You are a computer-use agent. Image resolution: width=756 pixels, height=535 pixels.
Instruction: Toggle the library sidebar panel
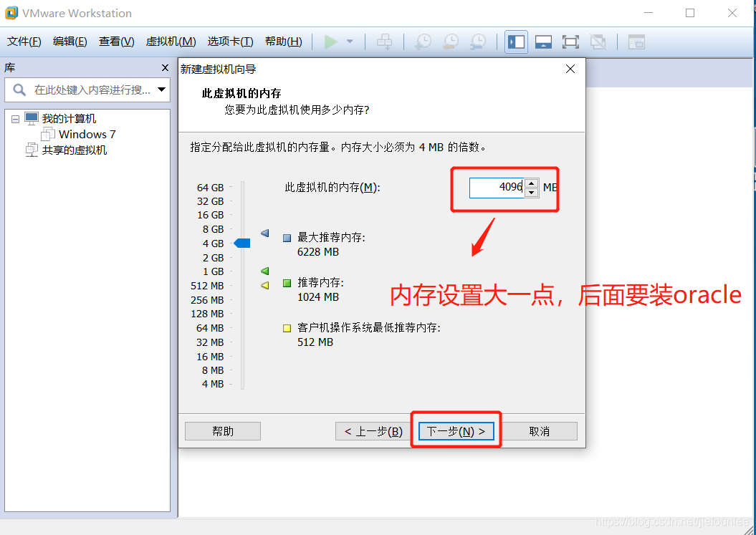coord(515,41)
